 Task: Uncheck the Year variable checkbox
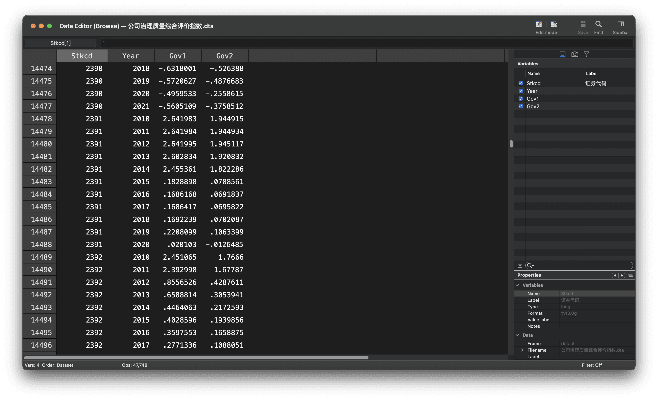tap(521, 91)
